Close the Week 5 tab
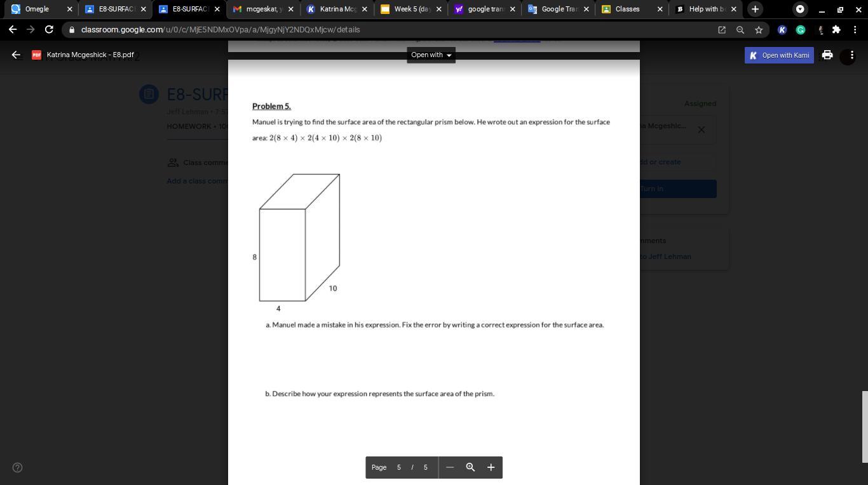This screenshot has height=485, width=868. click(x=438, y=9)
